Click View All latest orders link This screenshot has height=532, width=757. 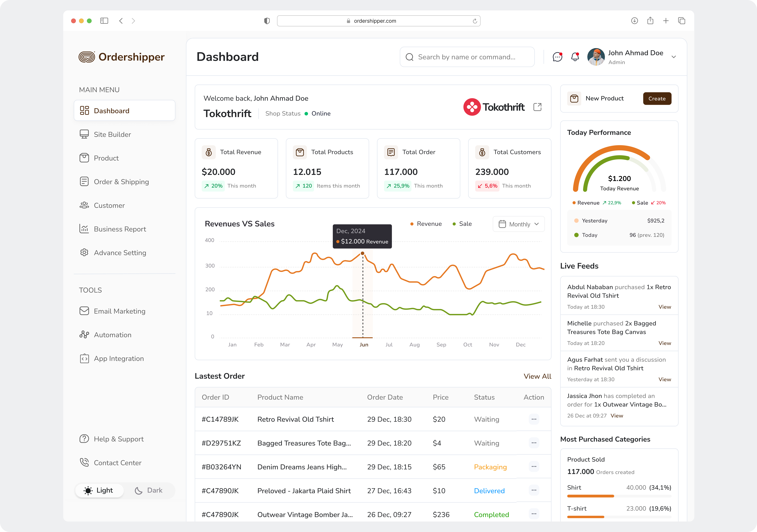pos(537,376)
